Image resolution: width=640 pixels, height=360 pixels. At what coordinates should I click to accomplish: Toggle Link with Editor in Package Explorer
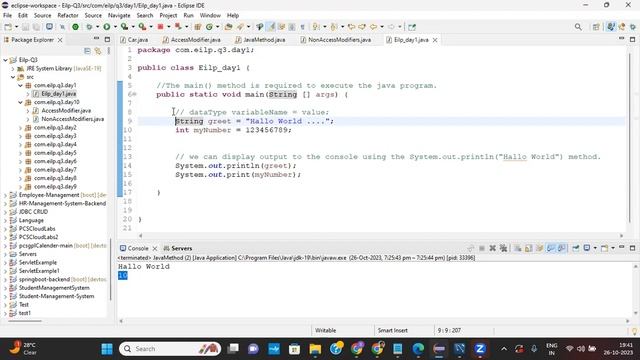tap(98, 51)
